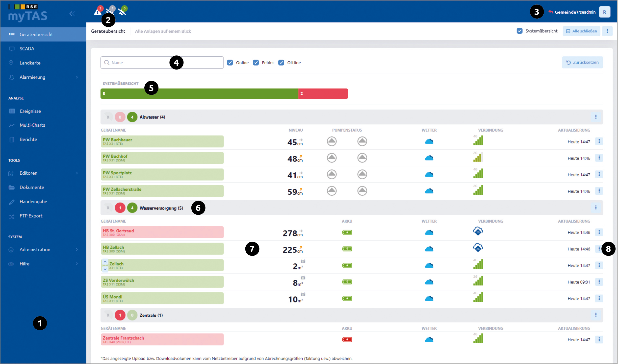Open options menu for PW Buchbauer row
618x364 pixels.
click(599, 141)
